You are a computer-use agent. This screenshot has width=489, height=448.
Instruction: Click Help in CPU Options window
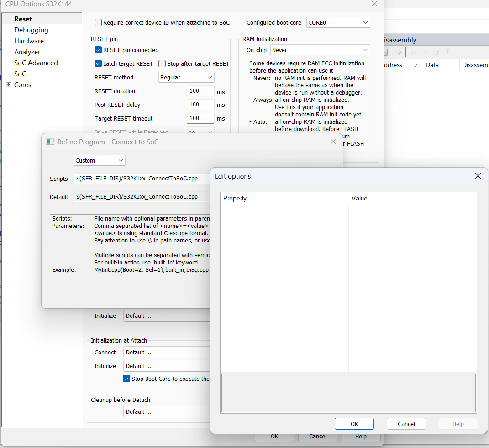pyautogui.click(x=361, y=437)
